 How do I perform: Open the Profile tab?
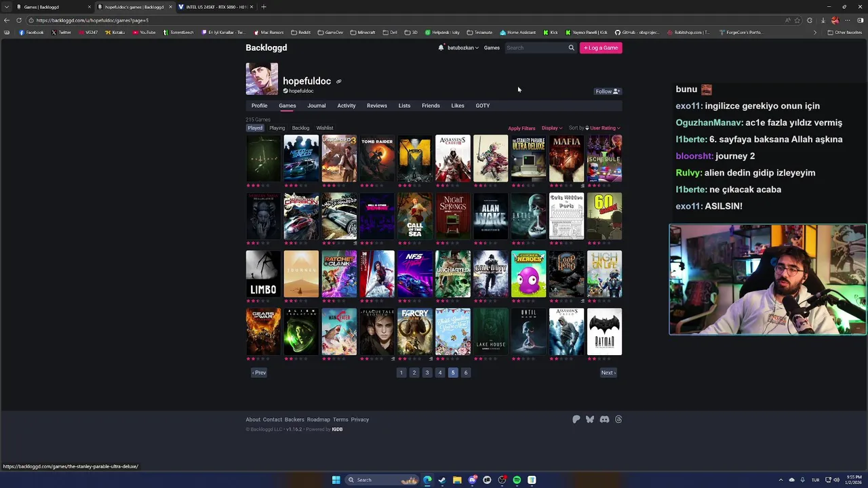point(259,106)
